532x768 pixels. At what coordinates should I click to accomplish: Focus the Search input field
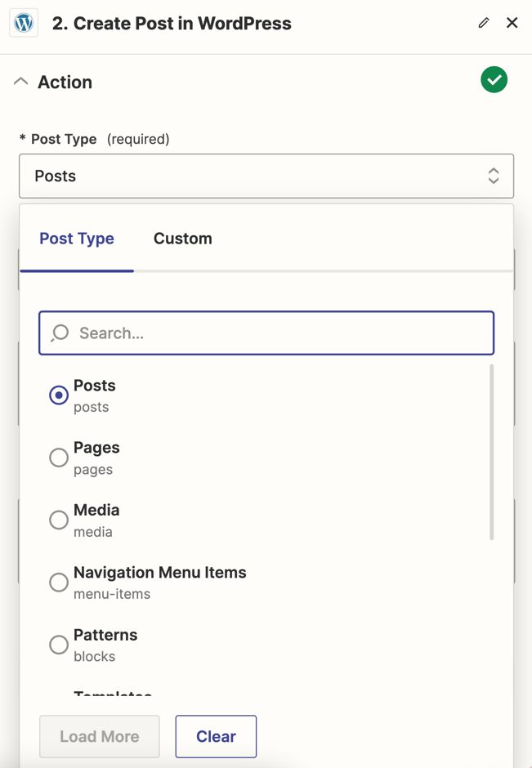tap(278, 333)
